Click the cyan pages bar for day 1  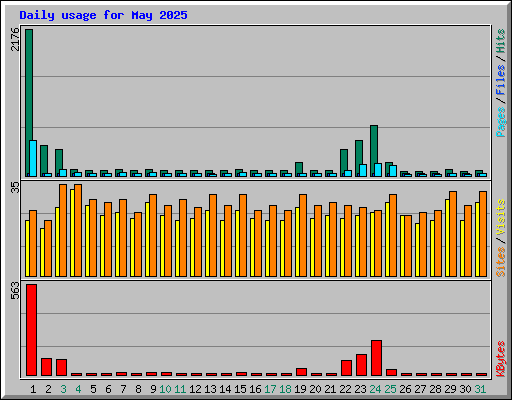pos(33,158)
